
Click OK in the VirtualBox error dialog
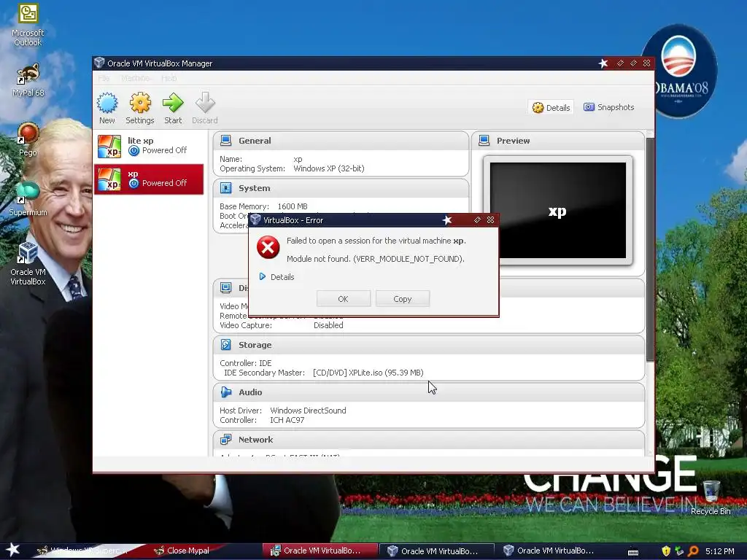tap(343, 299)
